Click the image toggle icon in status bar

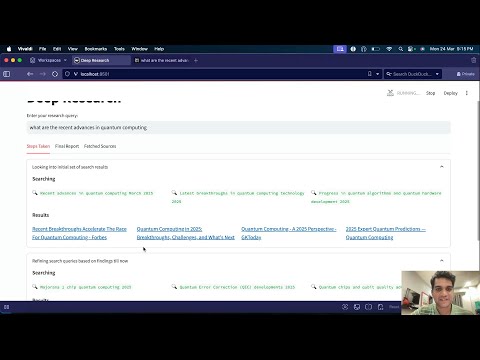(357, 307)
